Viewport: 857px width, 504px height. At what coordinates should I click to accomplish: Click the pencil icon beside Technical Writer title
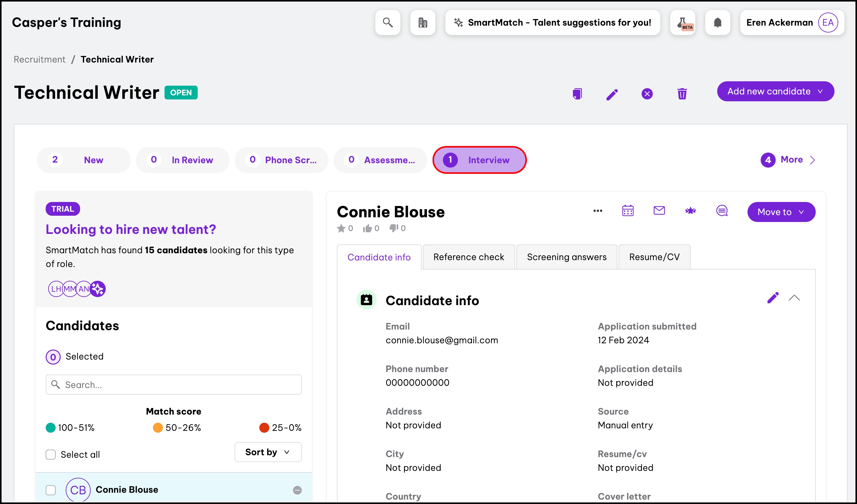612,94
